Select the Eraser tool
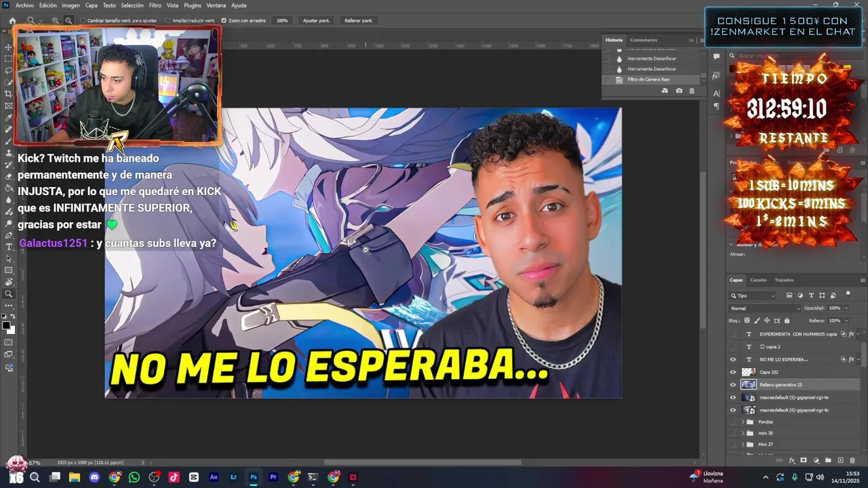868x488 pixels. tap(9, 176)
